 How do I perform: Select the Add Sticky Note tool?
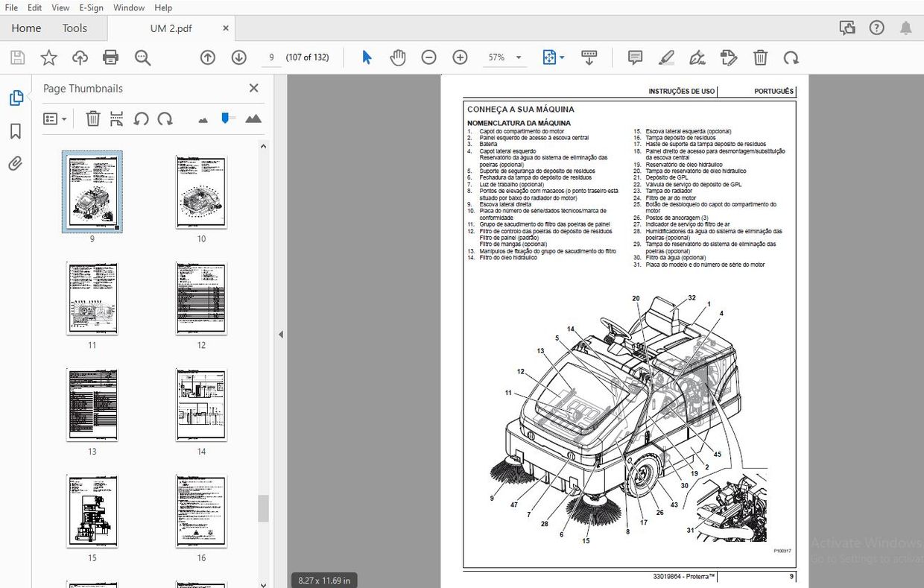coord(635,57)
